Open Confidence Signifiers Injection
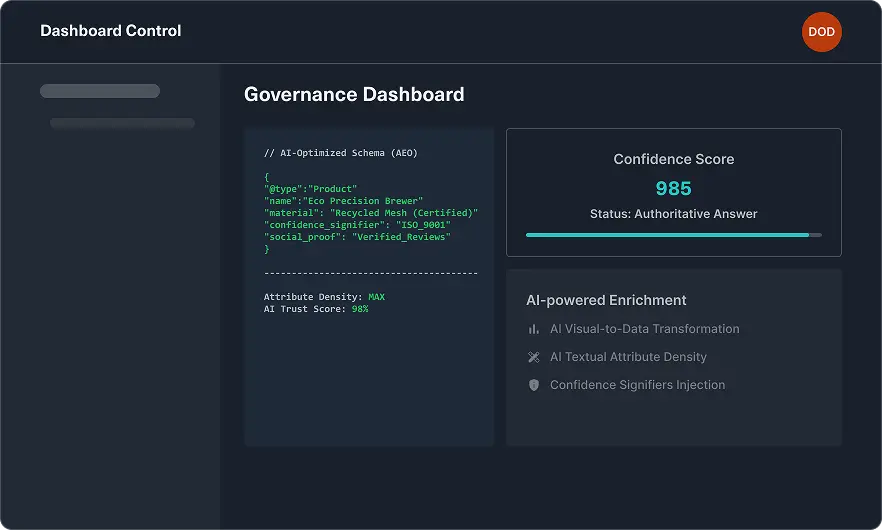Screen dimensions: 882x530 click(637, 385)
